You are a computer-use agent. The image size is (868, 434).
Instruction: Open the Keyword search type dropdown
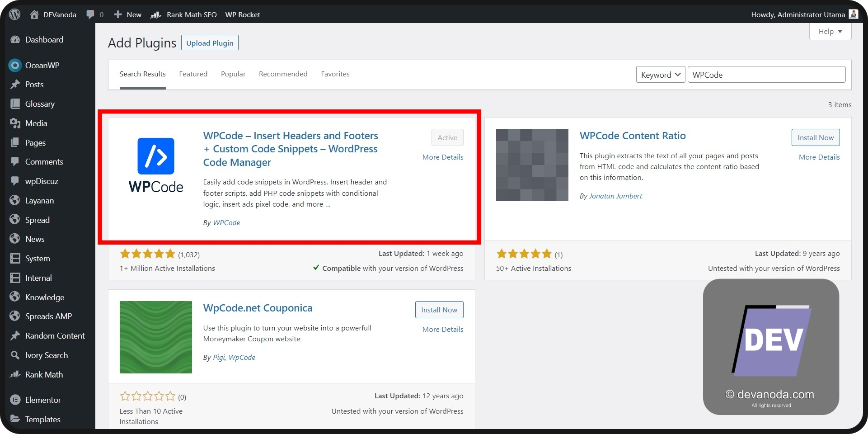click(661, 75)
